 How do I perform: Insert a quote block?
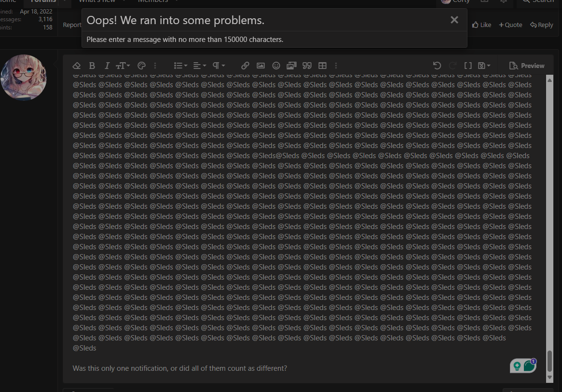coord(307,66)
